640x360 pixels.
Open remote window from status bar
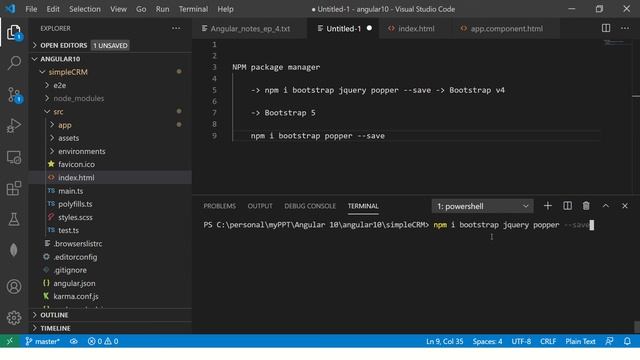pyautogui.click(x=9, y=341)
